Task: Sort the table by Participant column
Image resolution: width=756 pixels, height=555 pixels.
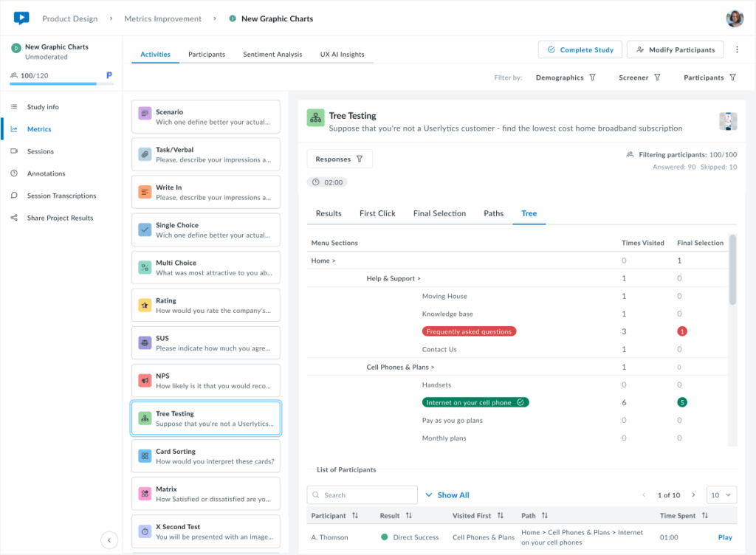Action: point(355,516)
